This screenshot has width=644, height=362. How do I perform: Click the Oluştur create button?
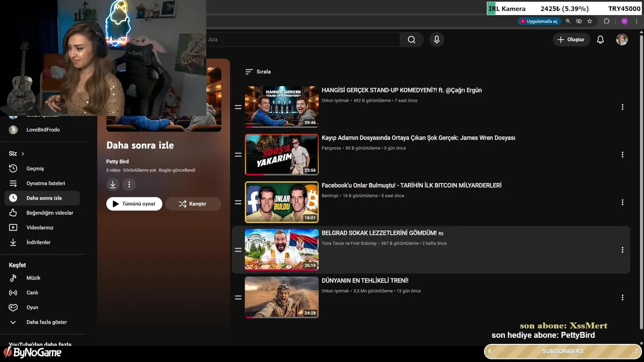click(571, 40)
